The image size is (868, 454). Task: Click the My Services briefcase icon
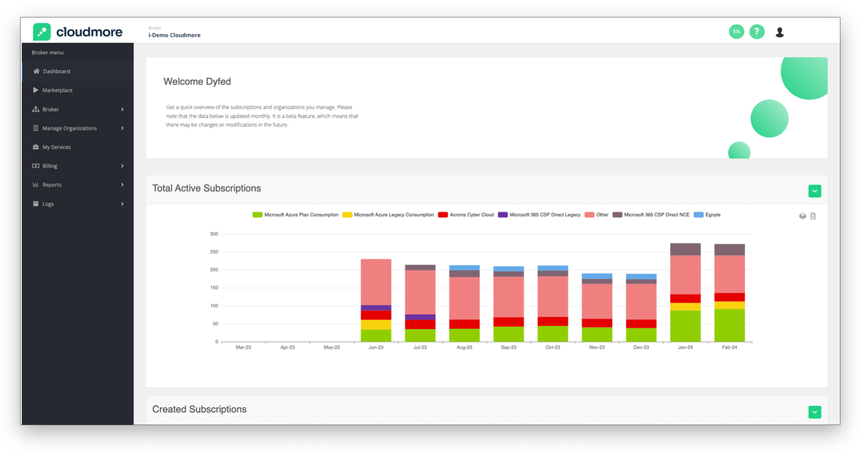(x=36, y=147)
